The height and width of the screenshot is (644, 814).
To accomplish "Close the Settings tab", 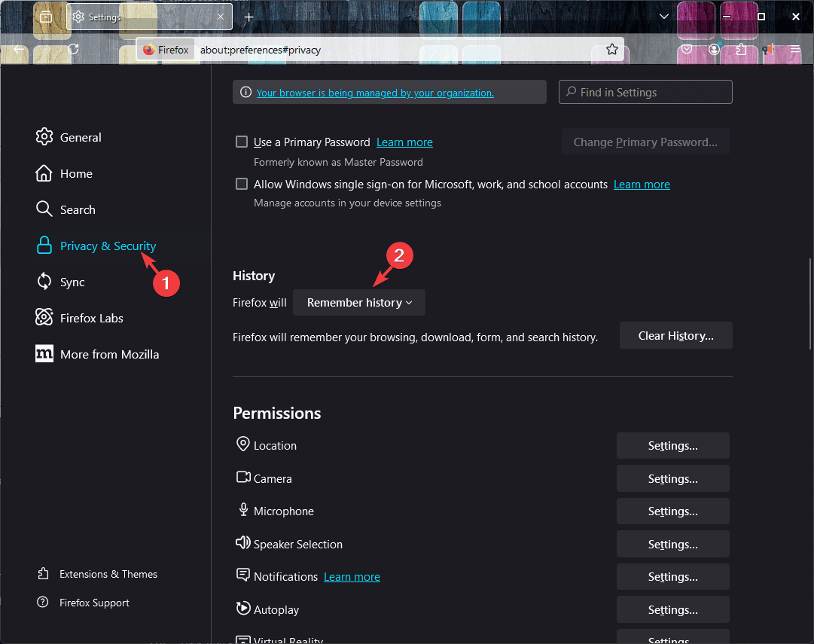I will [220, 17].
